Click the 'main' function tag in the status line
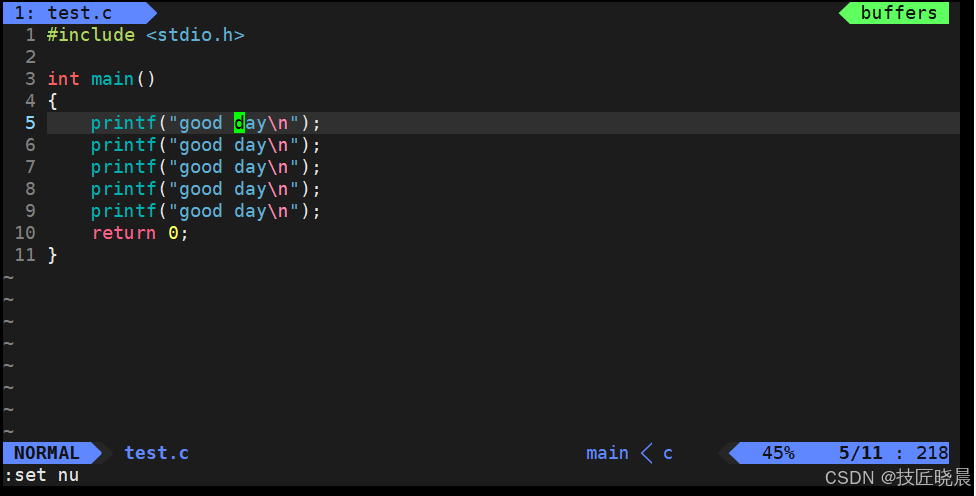 pyautogui.click(x=607, y=453)
